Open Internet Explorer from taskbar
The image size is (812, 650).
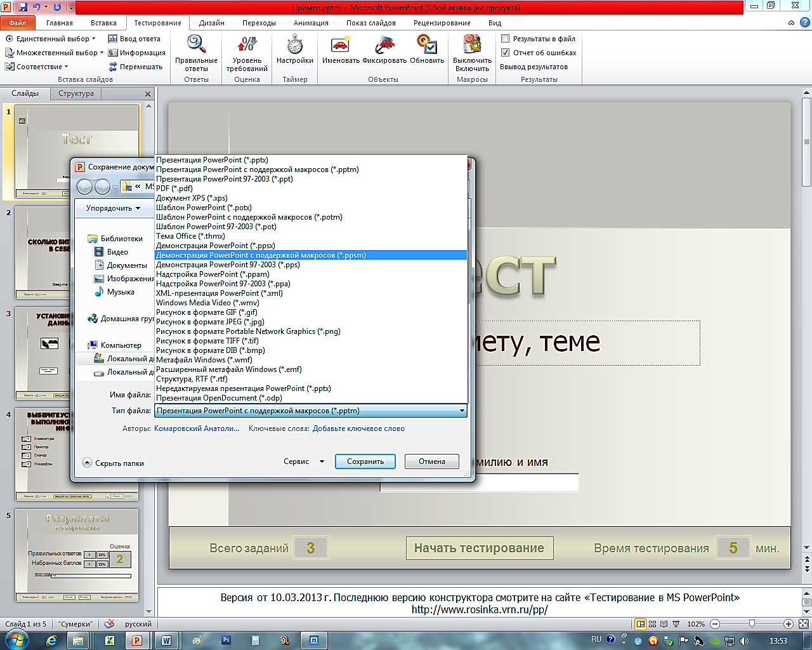[x=51, y=640]
